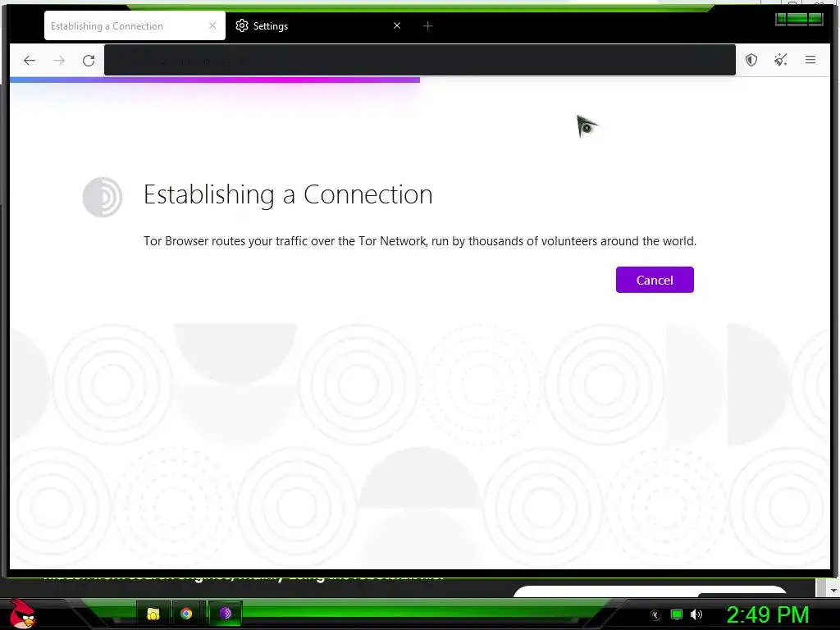Open the hamburger application menu
Screen dimensions: 840x630
click(810, 60)
